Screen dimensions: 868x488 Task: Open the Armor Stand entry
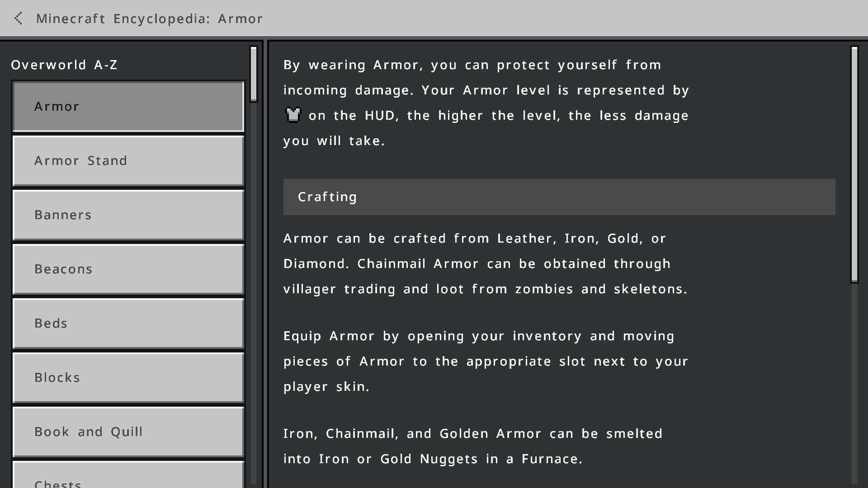pos(128,161)
